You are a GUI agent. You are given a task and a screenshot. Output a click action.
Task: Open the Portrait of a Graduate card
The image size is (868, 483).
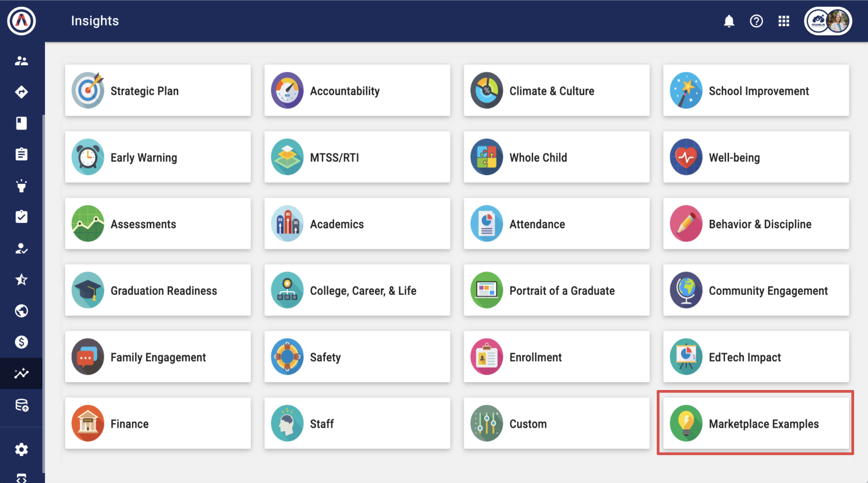[557, 290]
